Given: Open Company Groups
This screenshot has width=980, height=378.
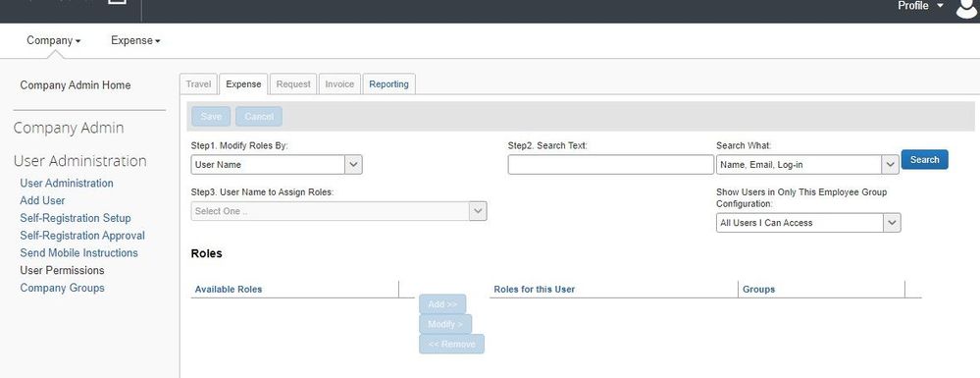Looking at the screenshot, I should 62,288.
